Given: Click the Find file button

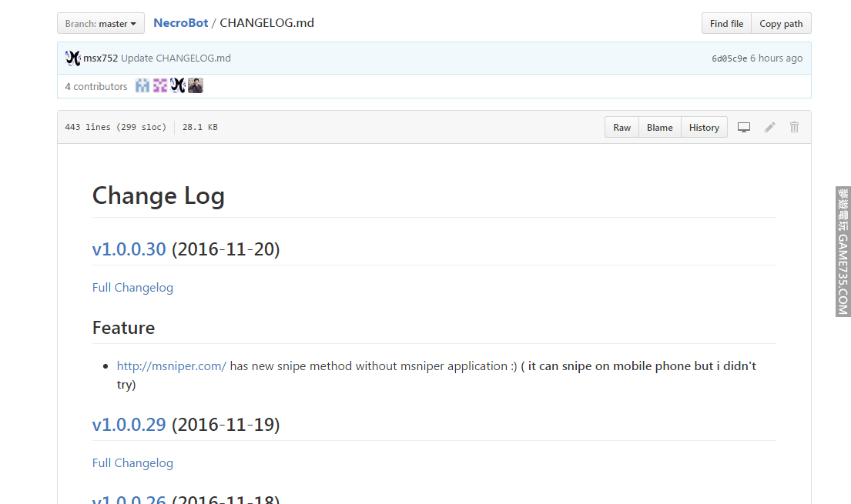Looking at the screenshot, I should coord(726,24).
